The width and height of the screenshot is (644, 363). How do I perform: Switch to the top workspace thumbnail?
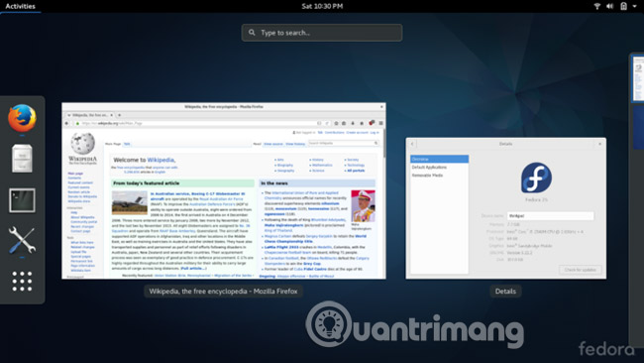point(638,78)
